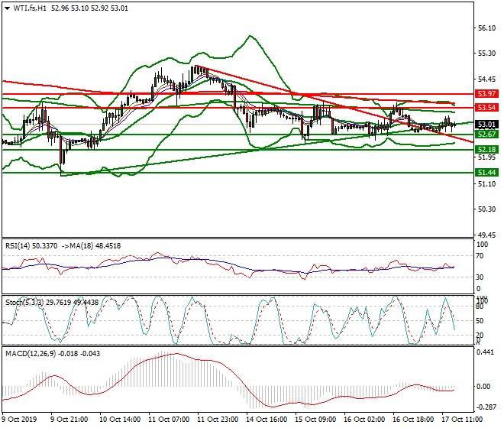Select the 17 Oct 11:00 time axis label

[x=462, y=420]
